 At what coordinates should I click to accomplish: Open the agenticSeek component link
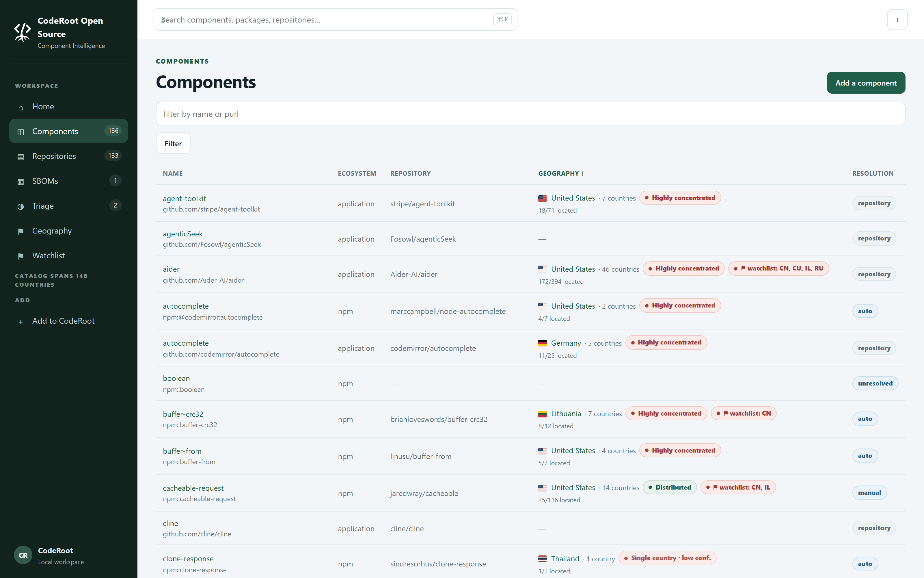[x=182, y=234]
